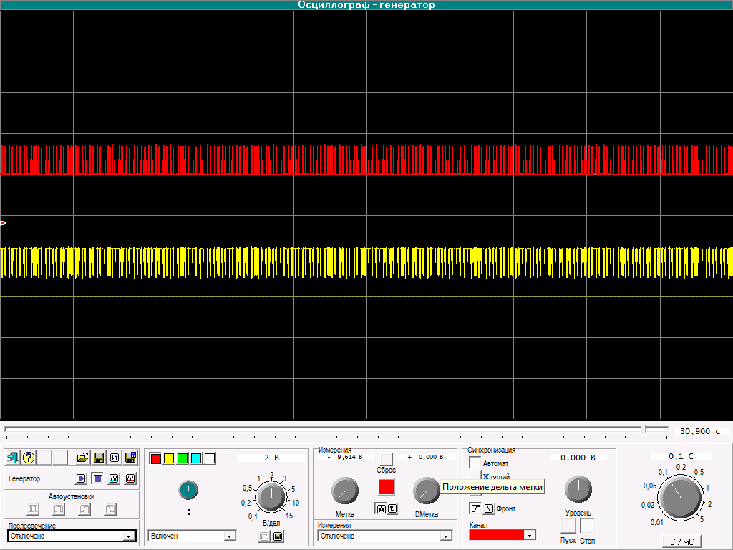
Task: Click the generator icon with red underline
Action: pyautogui.click(x=130, y=479)
